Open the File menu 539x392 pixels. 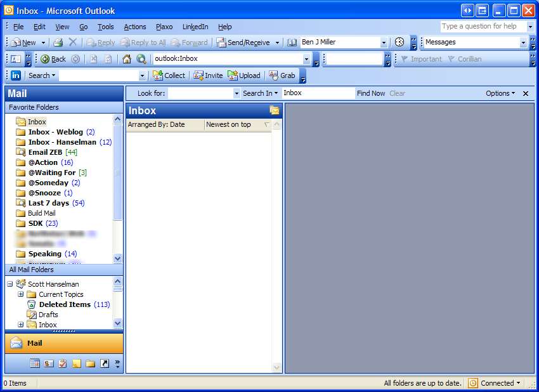(18, 27)
